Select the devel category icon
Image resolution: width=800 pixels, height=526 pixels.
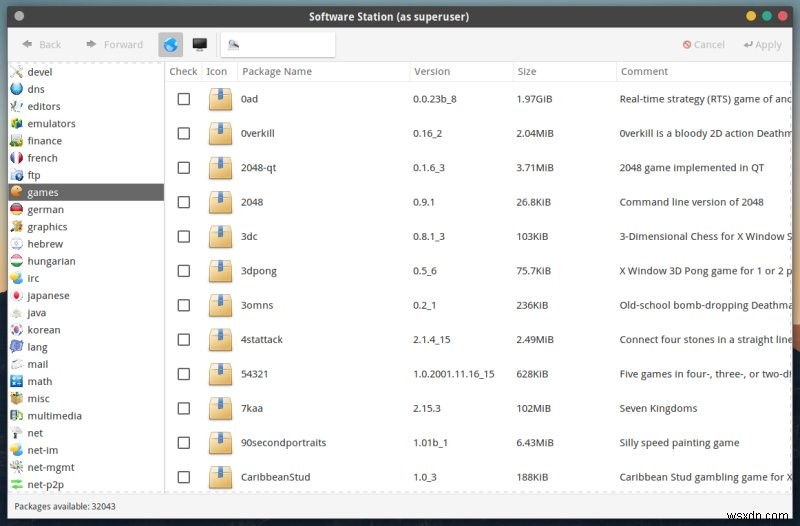pyautogui.click(x=17, y=72)
